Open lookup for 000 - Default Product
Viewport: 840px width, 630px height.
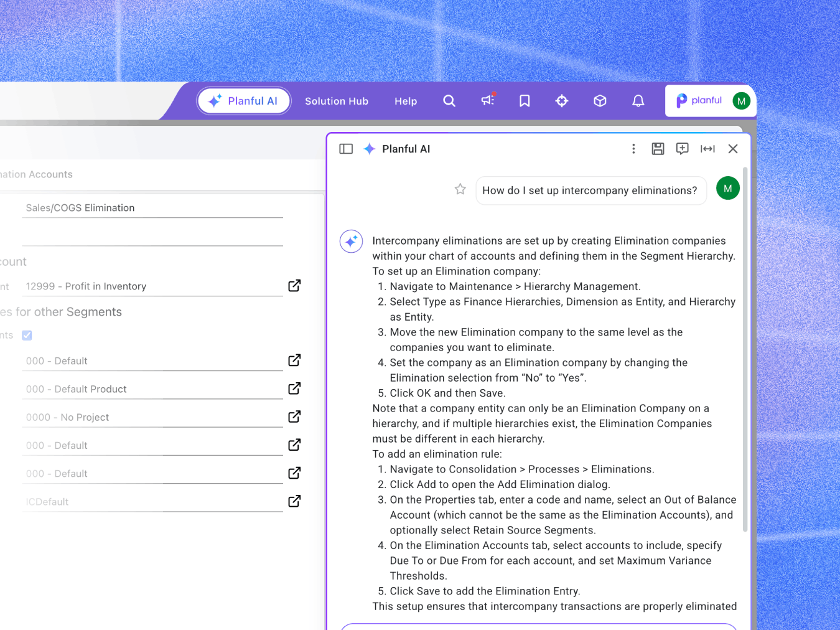pyautogui.click(x=295, y=388)
